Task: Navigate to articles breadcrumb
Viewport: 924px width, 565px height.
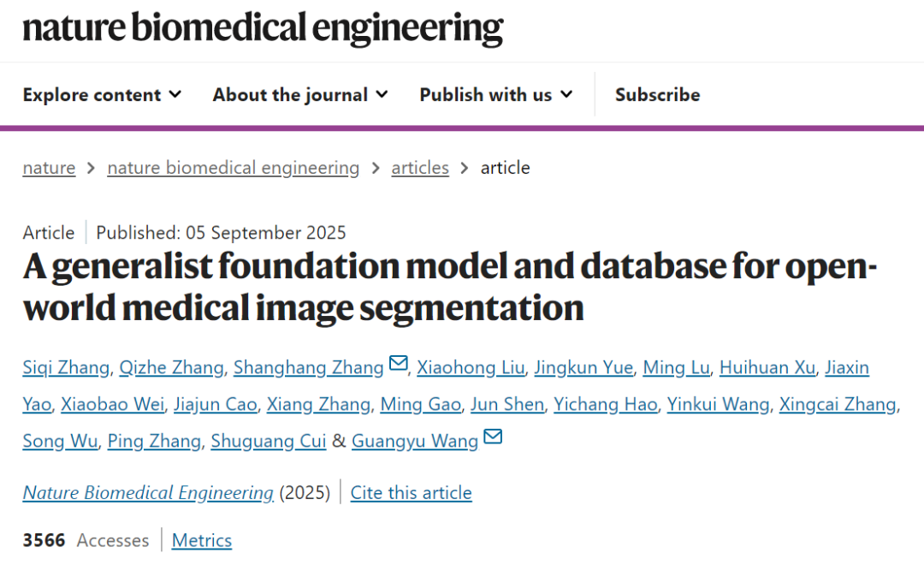Action: click(x=420, y=168)
